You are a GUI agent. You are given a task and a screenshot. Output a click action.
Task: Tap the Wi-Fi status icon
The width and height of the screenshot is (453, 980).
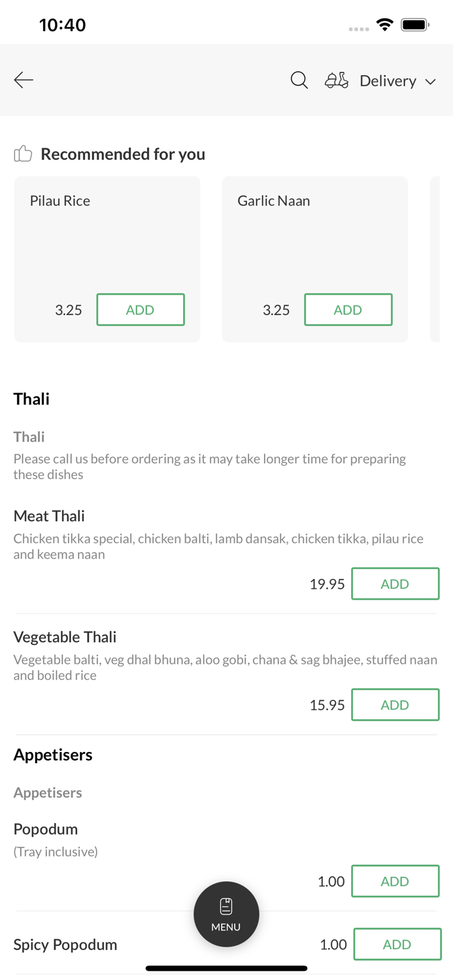pos(384,24)
